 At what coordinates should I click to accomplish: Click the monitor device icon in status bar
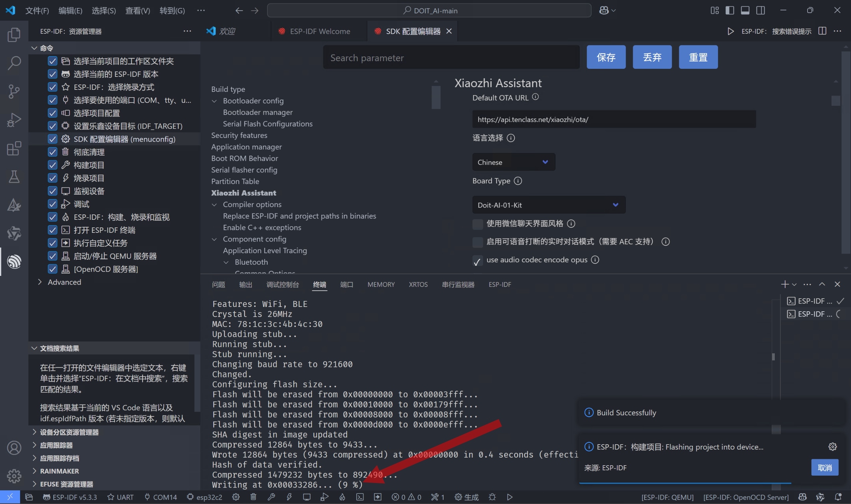(307, 497)
